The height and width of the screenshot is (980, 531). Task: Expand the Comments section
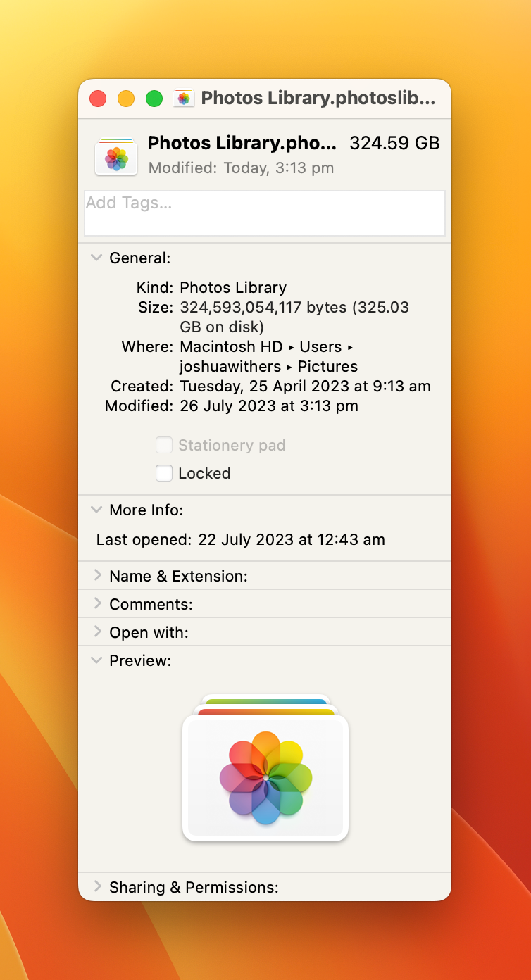(x=97, y=604)
